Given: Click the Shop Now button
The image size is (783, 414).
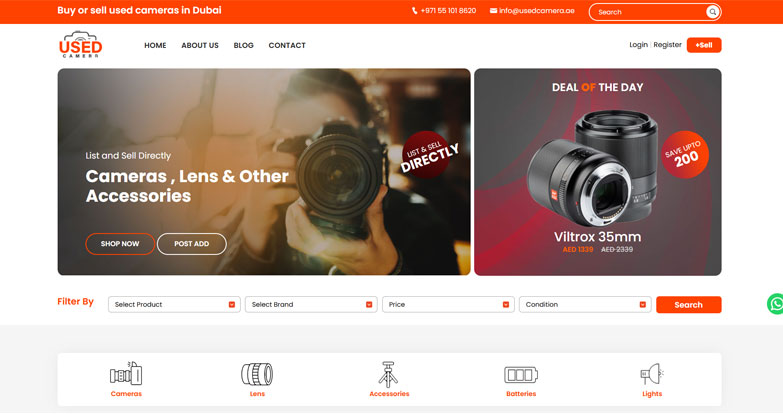Looking at the screenshot, I should [120, 244].
